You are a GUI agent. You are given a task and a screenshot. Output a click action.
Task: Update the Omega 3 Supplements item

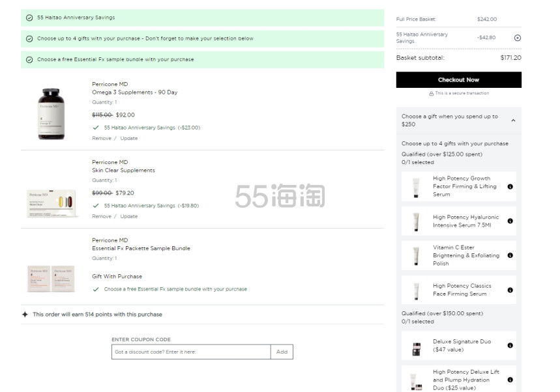pyautogui.click(x=129, y=139)
